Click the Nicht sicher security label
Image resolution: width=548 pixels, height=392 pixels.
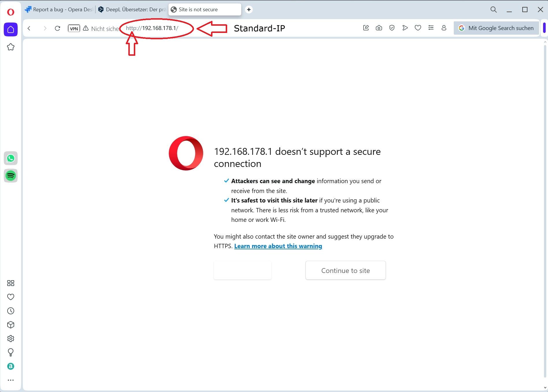point(105,29)
